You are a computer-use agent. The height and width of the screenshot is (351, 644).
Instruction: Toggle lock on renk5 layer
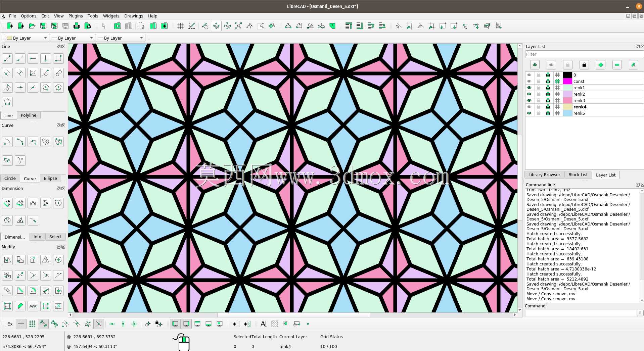[x=539, y=113]
